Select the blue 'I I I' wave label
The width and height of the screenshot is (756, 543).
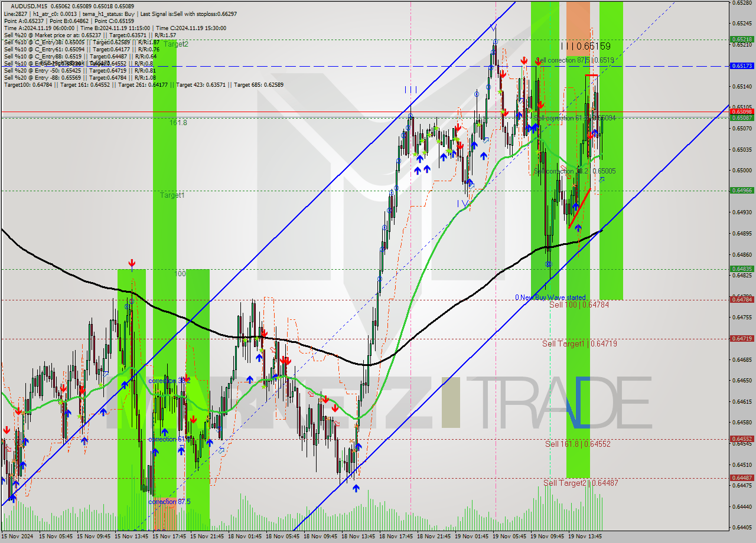(411, 90)
